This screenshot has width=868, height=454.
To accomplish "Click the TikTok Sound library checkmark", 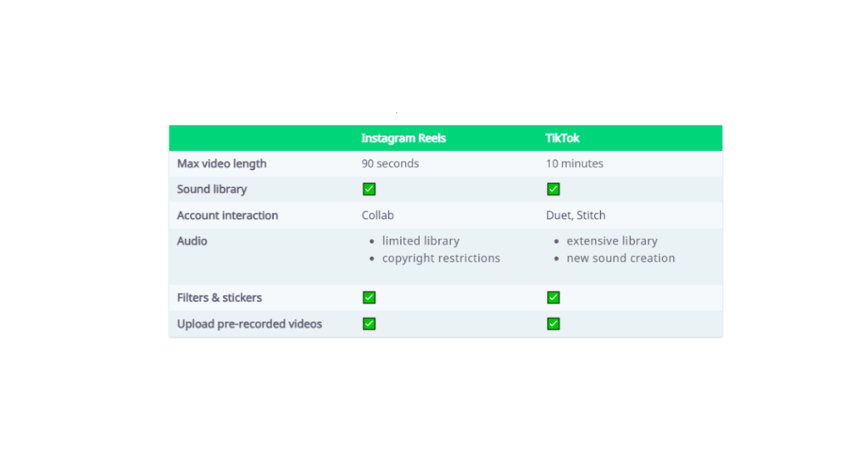I will [554, 189].
